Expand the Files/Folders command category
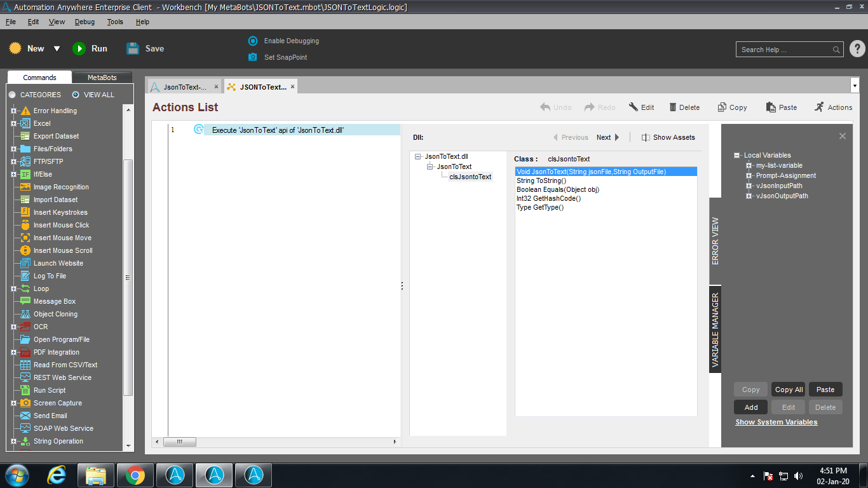Viewport: 868px width, 488px height. (x=13, y=149)
